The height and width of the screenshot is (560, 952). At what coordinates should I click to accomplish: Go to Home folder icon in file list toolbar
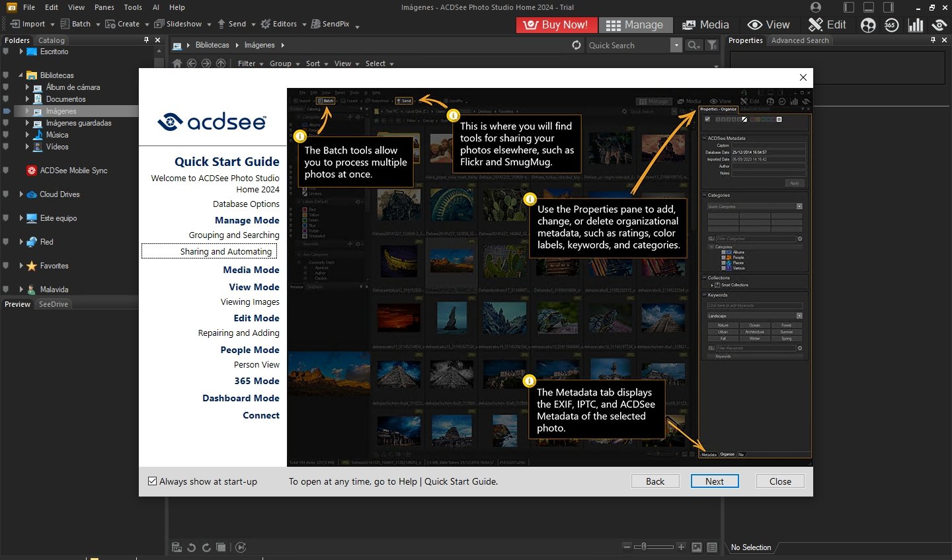(x=177, y=63)
